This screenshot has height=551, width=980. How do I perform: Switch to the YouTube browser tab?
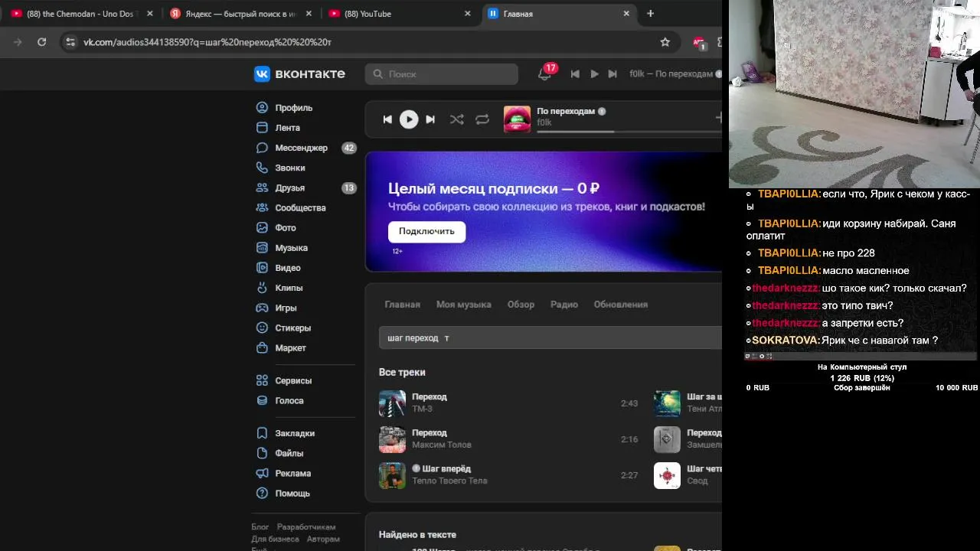(x=401, y=14)
